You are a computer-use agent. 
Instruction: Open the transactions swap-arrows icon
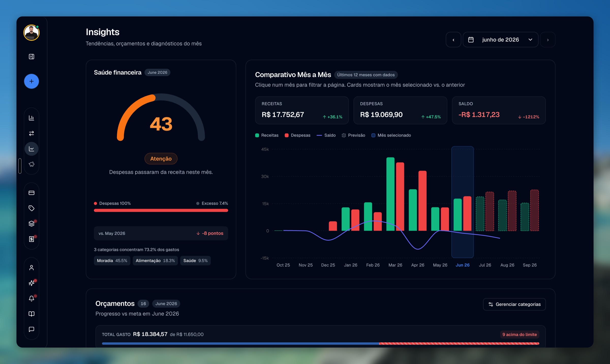[x=32, y=133]
